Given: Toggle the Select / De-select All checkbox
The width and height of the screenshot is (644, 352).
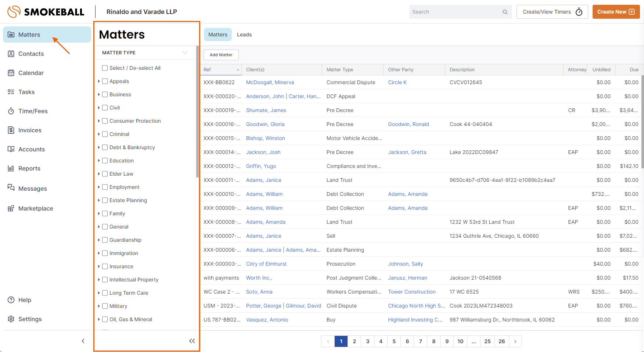Looking at the screenshot, I should click(105, 68).
